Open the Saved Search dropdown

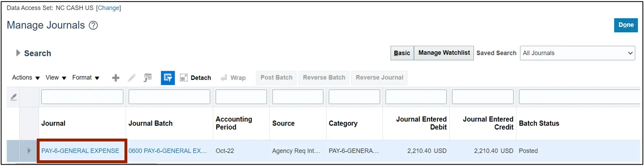pyautogui.click(x=577, y=53)
